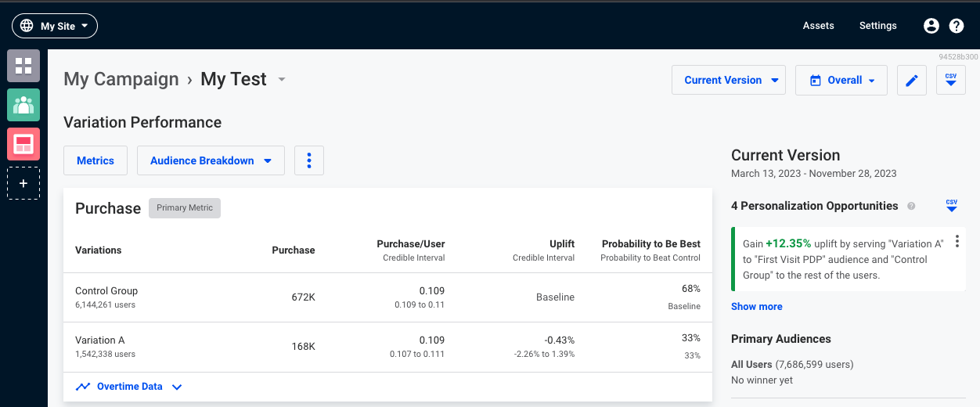Click the Show more link

coord(757,307)
